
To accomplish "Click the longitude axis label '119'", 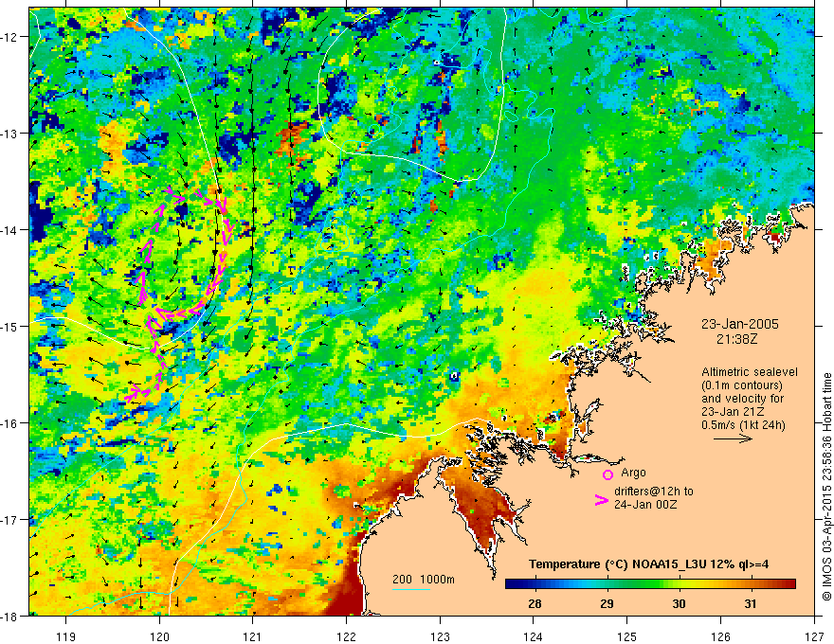I will [x=66, y=637].
